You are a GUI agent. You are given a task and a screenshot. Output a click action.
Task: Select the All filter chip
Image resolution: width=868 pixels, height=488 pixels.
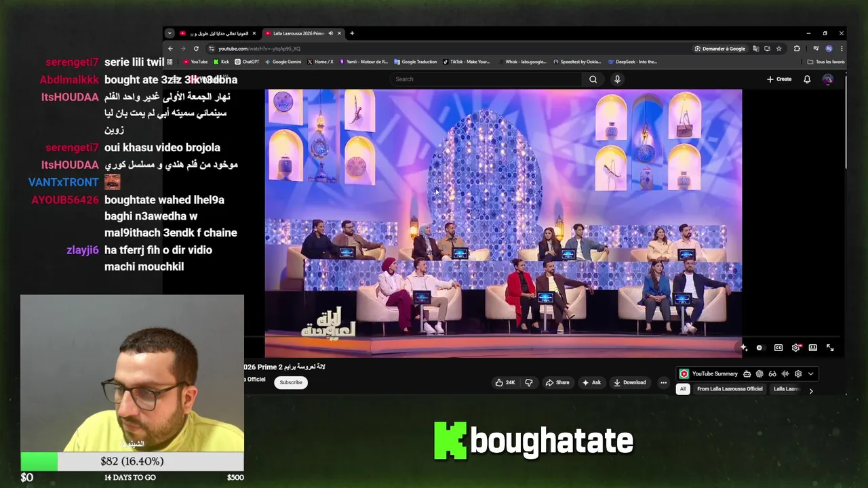pos(683,389)
